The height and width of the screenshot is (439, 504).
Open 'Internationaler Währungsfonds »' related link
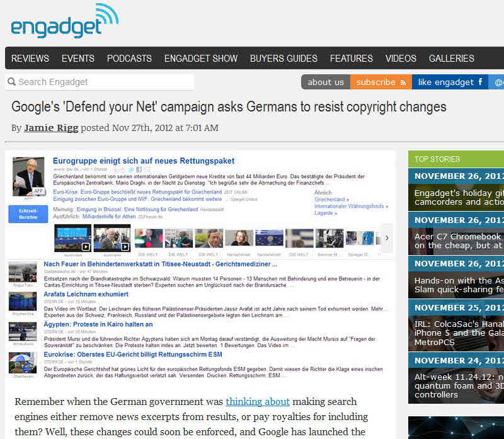point(351,206)
